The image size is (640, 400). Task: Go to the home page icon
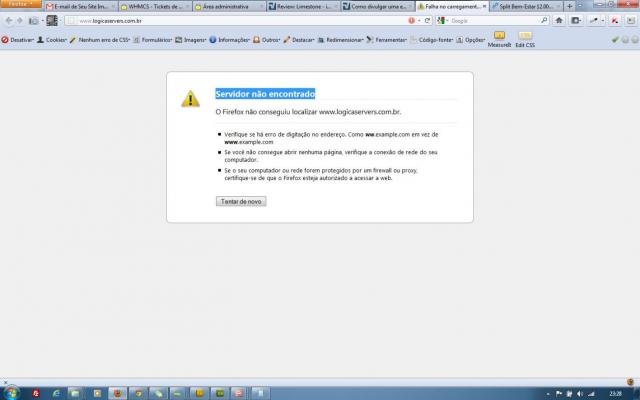559,20
